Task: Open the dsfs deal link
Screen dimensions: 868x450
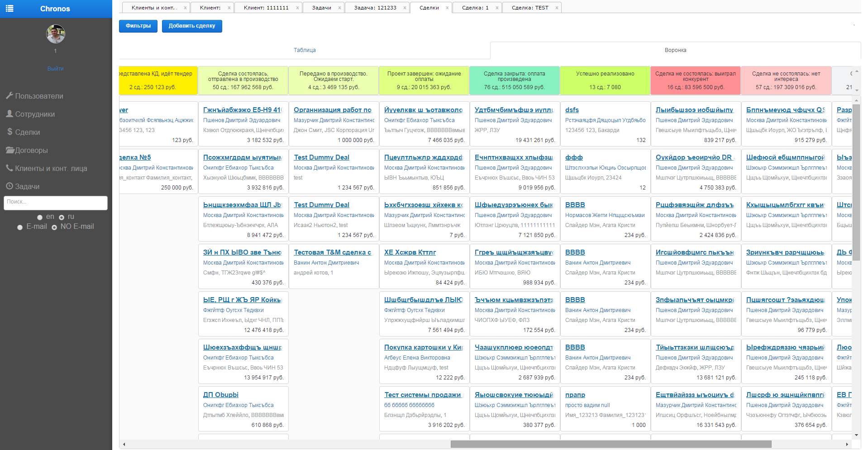Action: click(572, 110)
